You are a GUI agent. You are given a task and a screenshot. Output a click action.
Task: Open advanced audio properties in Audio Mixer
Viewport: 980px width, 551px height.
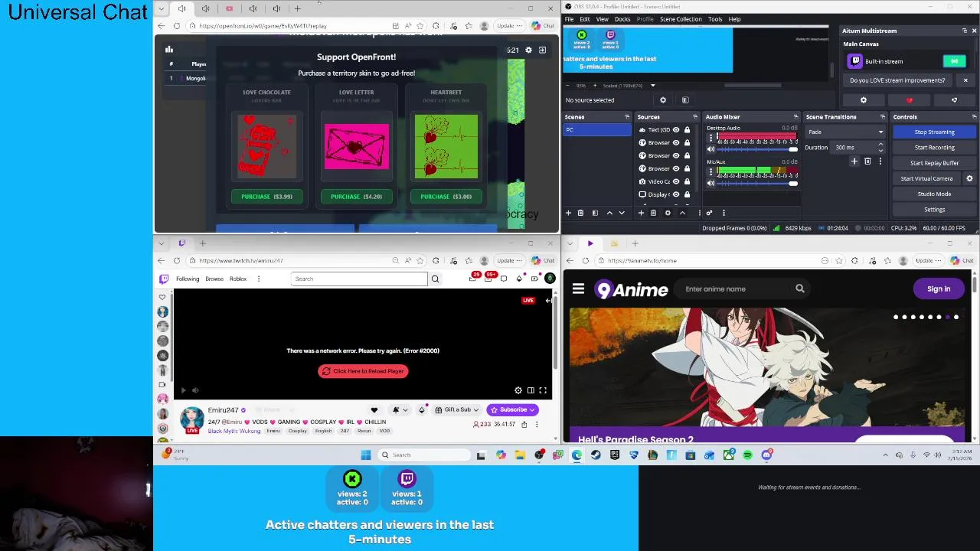click(709, 213)
